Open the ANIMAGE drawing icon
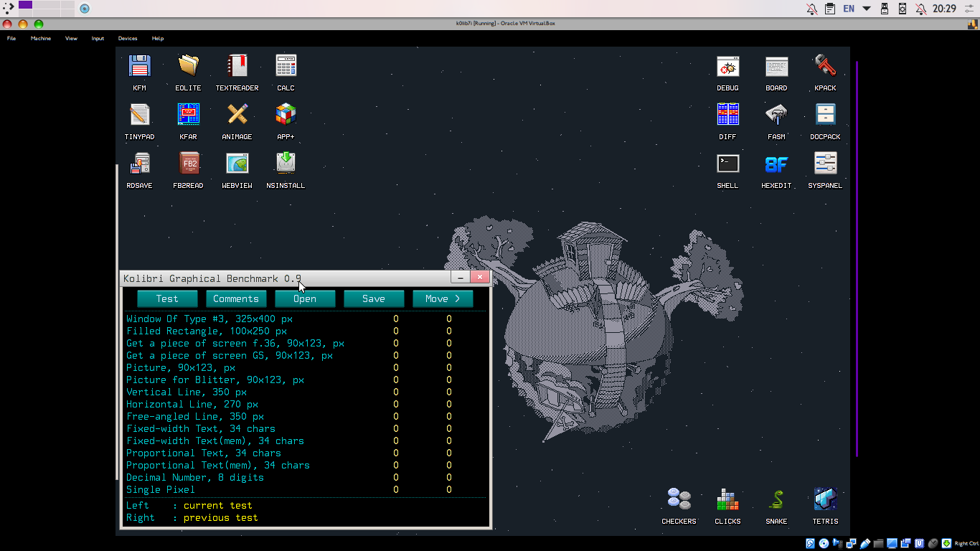This screenshot has height=551, width=980. coord(237,115)
